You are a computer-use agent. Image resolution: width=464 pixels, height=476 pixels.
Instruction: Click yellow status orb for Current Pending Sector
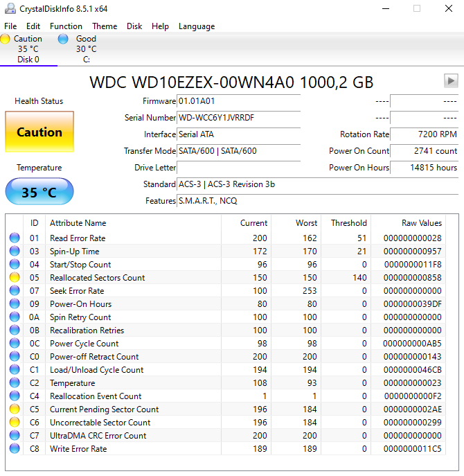[x=15, y=409]
